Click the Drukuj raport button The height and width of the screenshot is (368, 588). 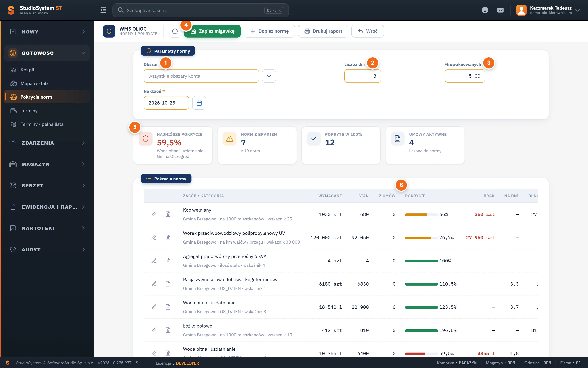(x=323, y=31)
